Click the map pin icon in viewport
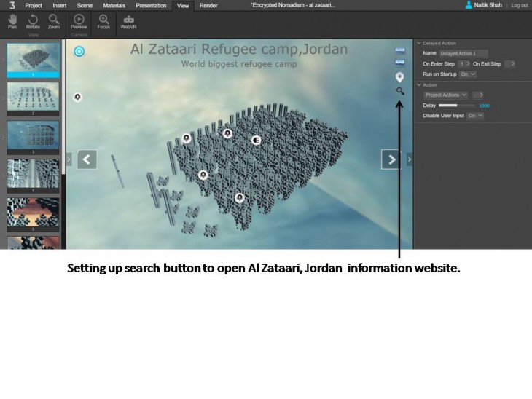Screen dimensions: 532x399 (x=399, y=77)
